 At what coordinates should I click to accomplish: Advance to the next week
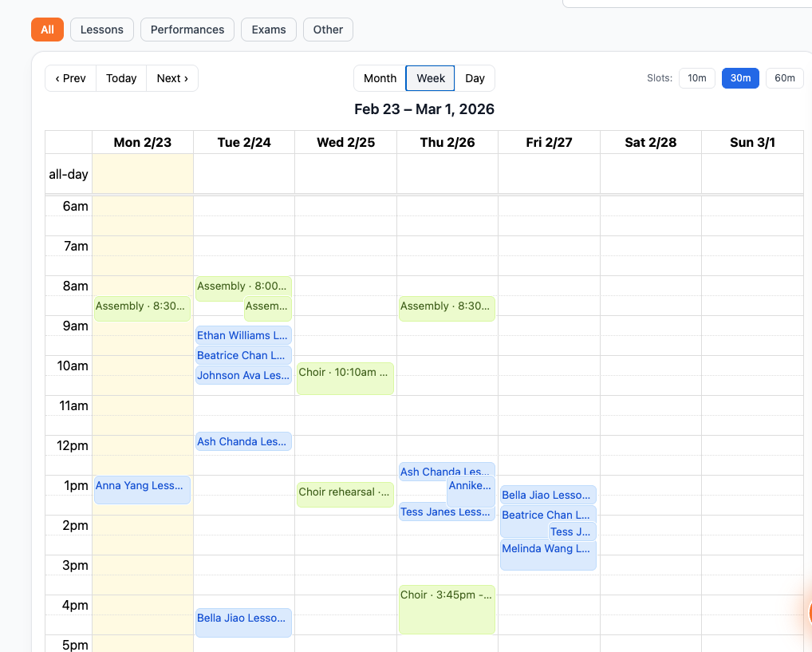coord(171,77)
